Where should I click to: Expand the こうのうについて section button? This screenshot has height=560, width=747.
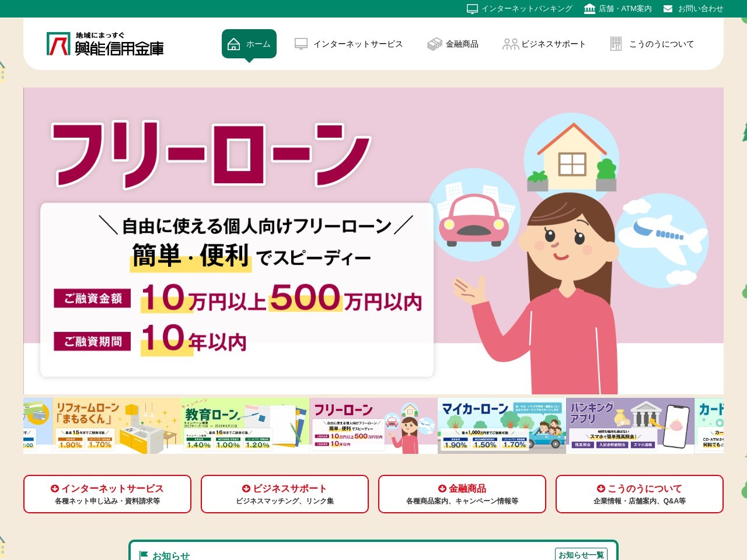click(x=640, y=494)
